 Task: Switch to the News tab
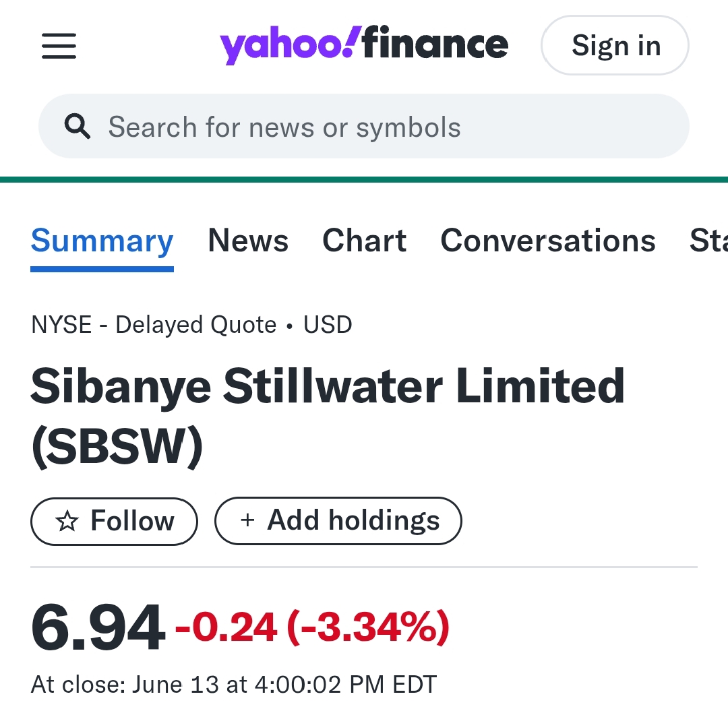[248, 241]
